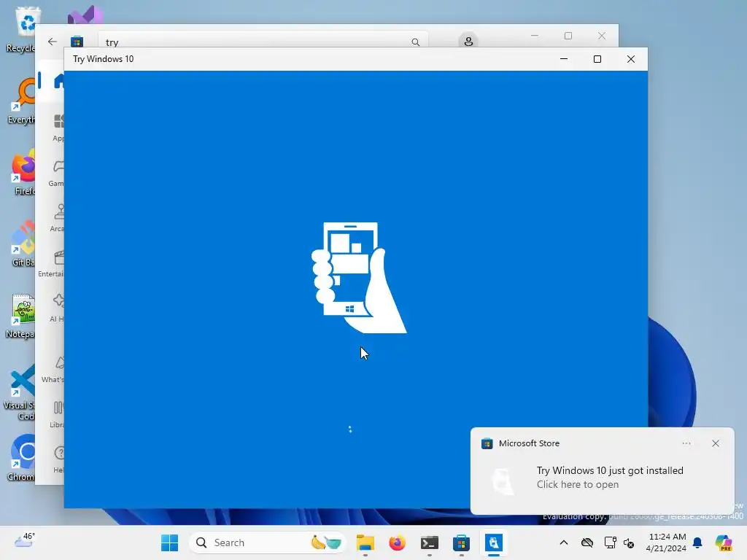Open the Apps section in Store sidebar

pos(58,128)
